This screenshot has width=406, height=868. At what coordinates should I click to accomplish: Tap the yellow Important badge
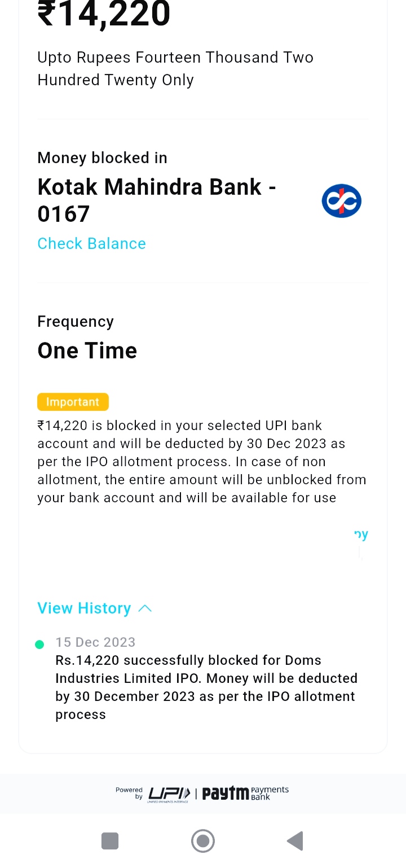click(x=73, y=402)
